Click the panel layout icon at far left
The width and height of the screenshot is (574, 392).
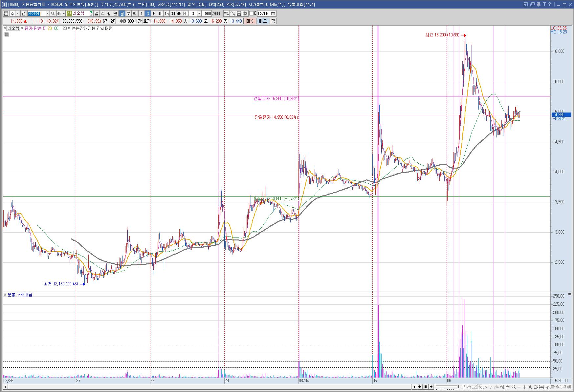pos(6,13)
